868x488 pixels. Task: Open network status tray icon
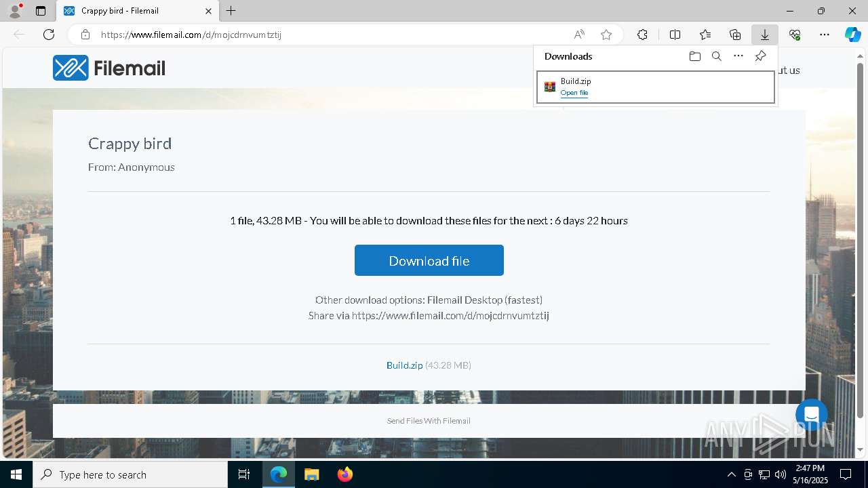pyautogui.click(x=764, y=474)
